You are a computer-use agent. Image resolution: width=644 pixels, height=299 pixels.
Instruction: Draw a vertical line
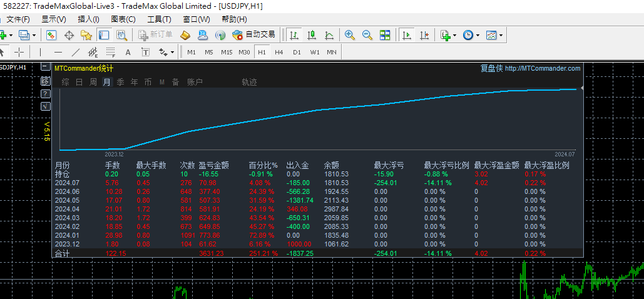point(40,52)
